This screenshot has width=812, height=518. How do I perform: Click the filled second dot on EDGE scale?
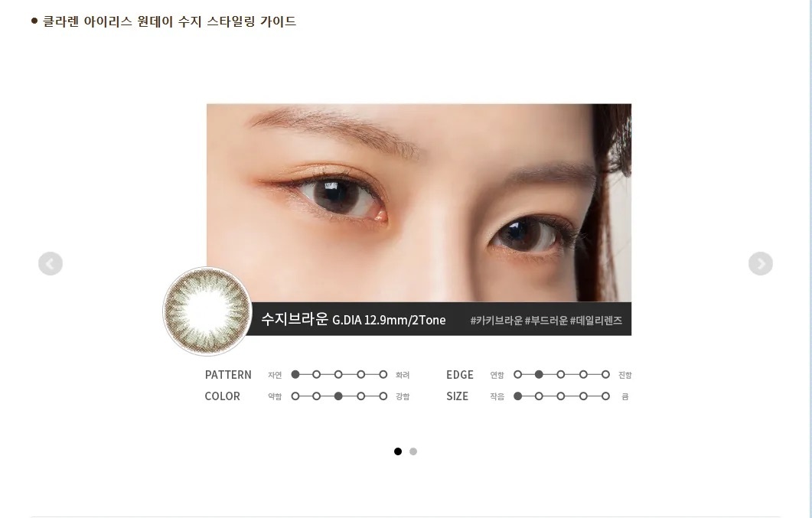point(539,375)
